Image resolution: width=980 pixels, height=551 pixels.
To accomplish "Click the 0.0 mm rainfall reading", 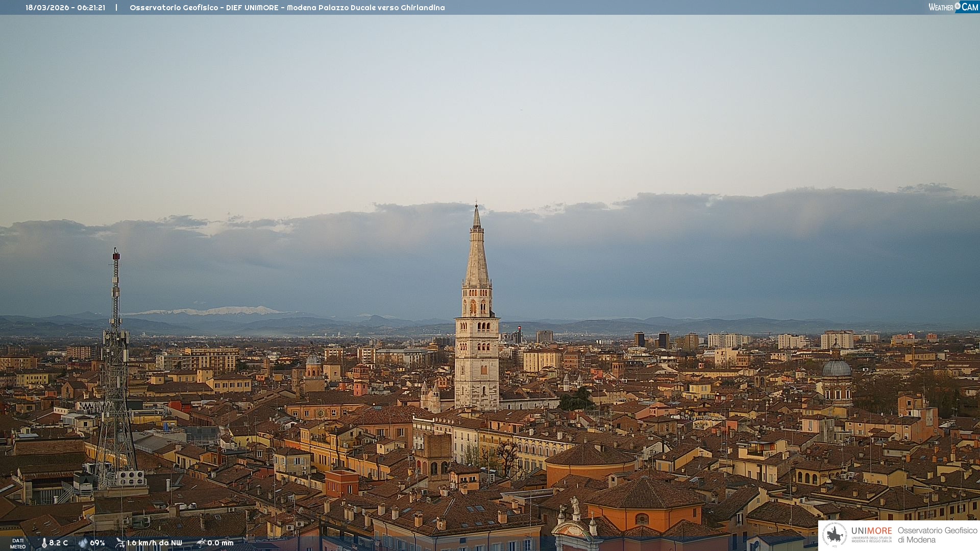I will coord(220,543).
